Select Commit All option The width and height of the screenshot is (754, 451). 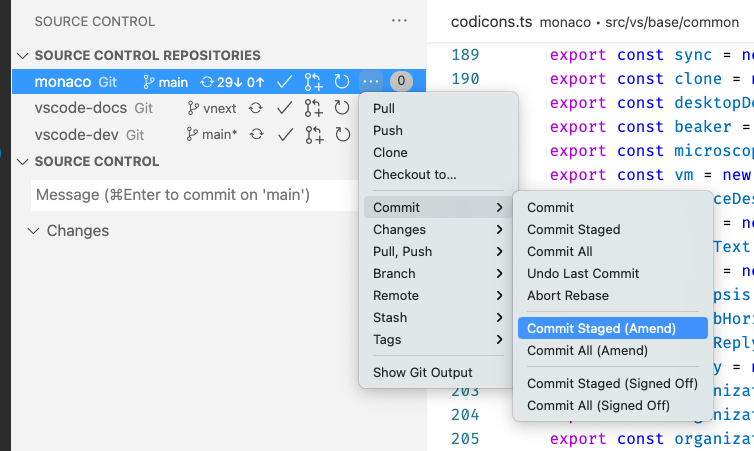[613, 251]
